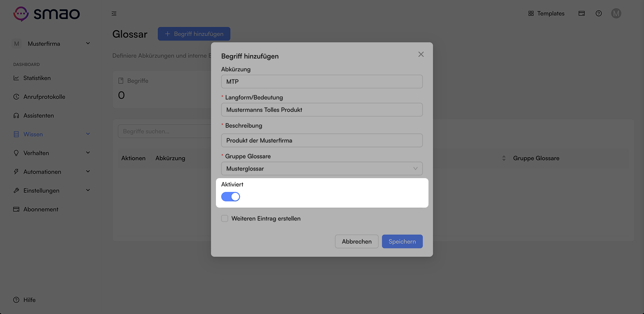Click the Anrufprotokolle clock icon
The height and width of the screenshot is (314, 644).
click(16, 97)
